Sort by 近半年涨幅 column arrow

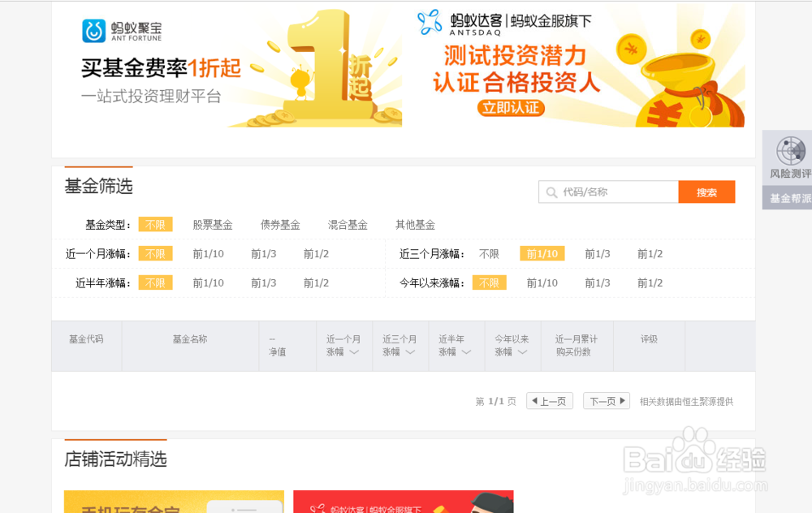[466, 352]
